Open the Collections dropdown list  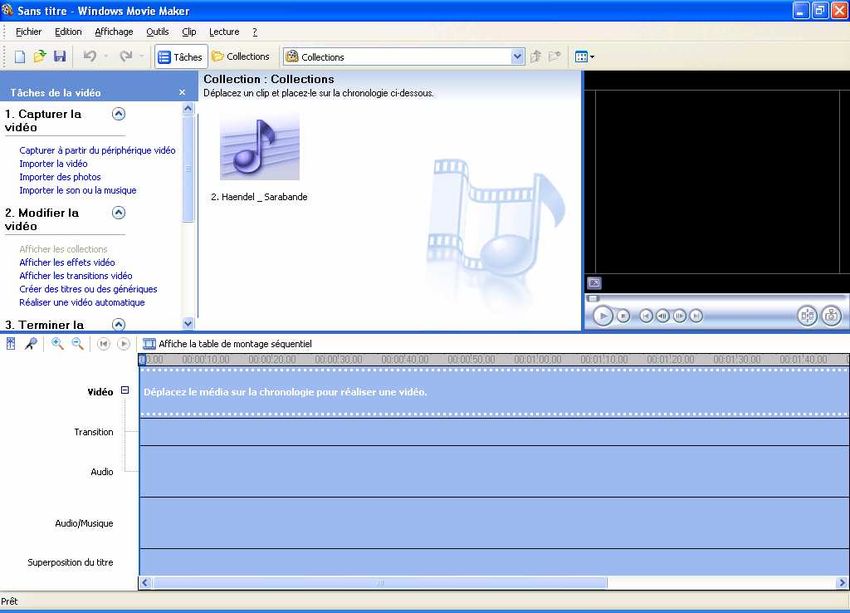tap(517, 57)
